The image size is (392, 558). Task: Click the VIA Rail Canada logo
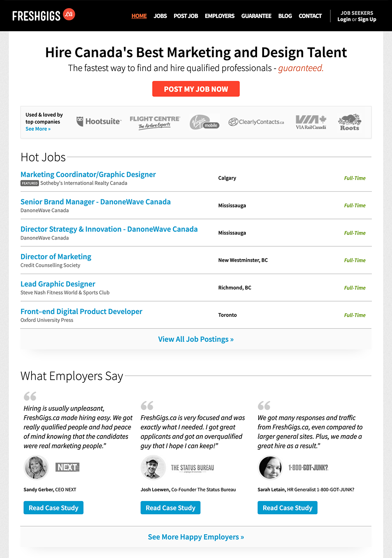pyautogui.click(x=311, y=122)
